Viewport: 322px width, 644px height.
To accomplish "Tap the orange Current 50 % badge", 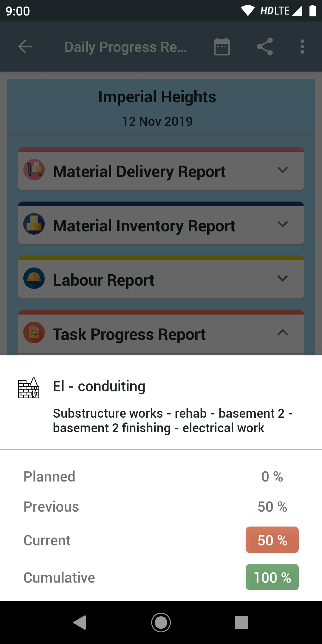I will [272, 540].
